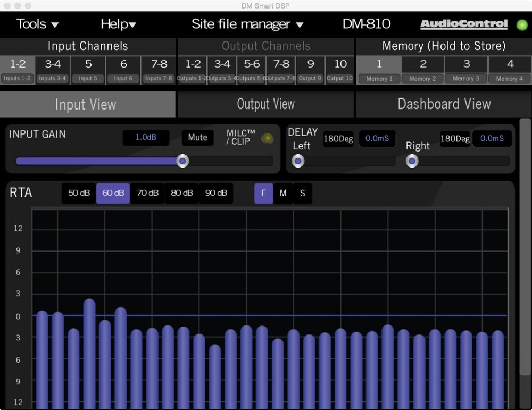Toggle Left delay 180Deg phase
Screen dimensions: 532x410
tap(338, 139)
